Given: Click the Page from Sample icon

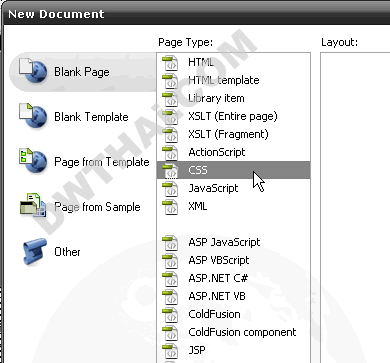Looking at the screenshot, I should 33,205.
